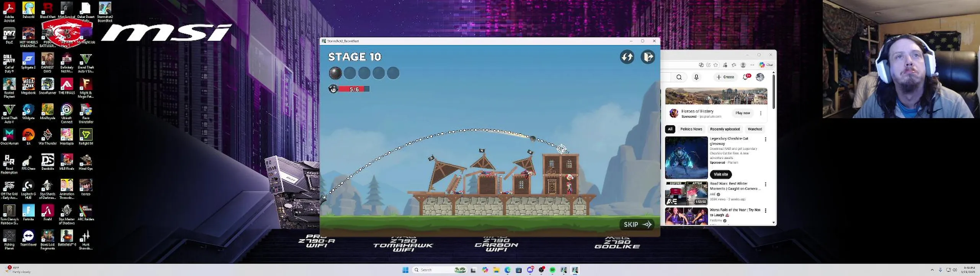Click the Worst Fails of the Year thumbnail
Viewport: 980px width, 276px height.
[x=686, y=216]
